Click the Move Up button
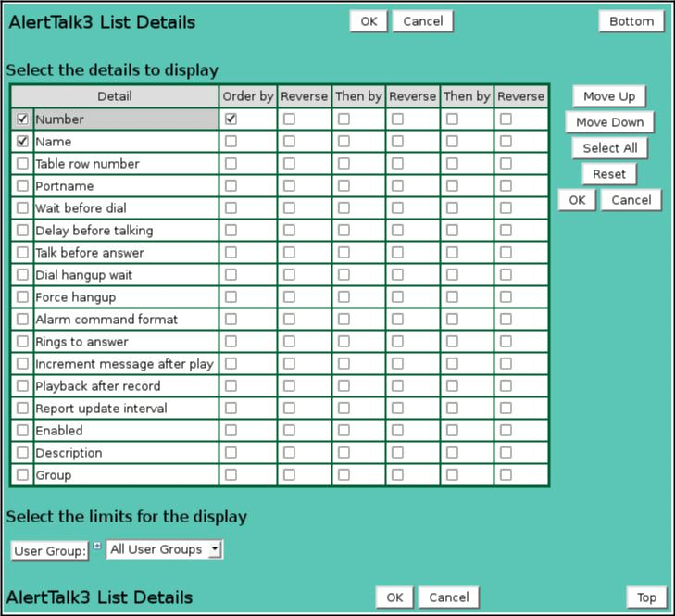Screen dimensions: 675x616 click(x=609, y=96)
